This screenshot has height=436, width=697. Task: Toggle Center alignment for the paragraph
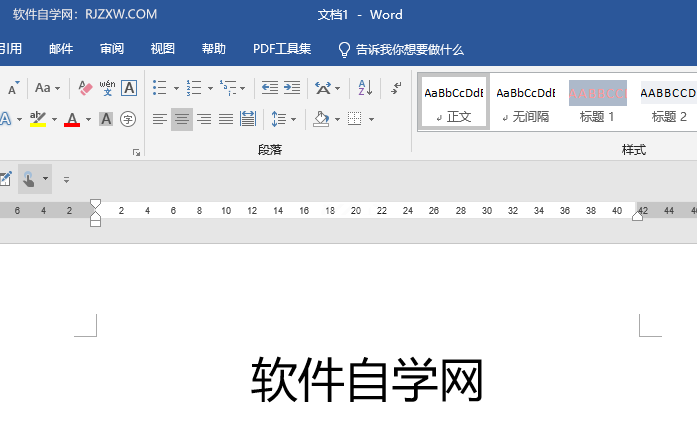pos(181,119)
